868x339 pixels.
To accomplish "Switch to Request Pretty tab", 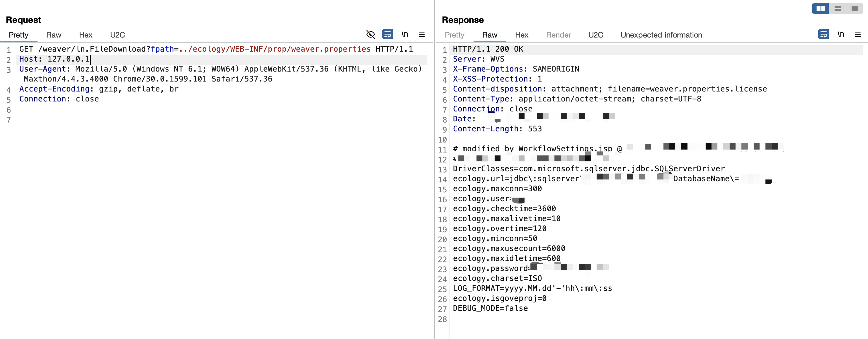I will [x=18, y=35].
